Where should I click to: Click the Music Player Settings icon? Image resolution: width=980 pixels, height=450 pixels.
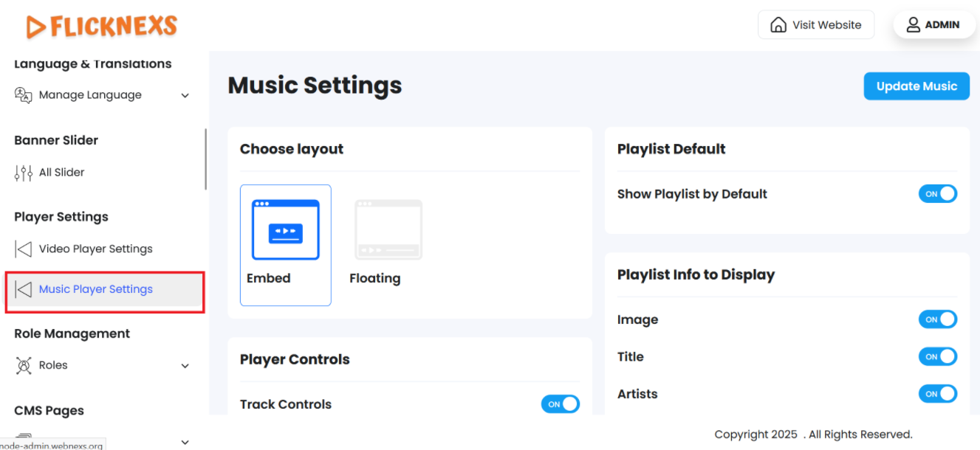coord(24,289)
